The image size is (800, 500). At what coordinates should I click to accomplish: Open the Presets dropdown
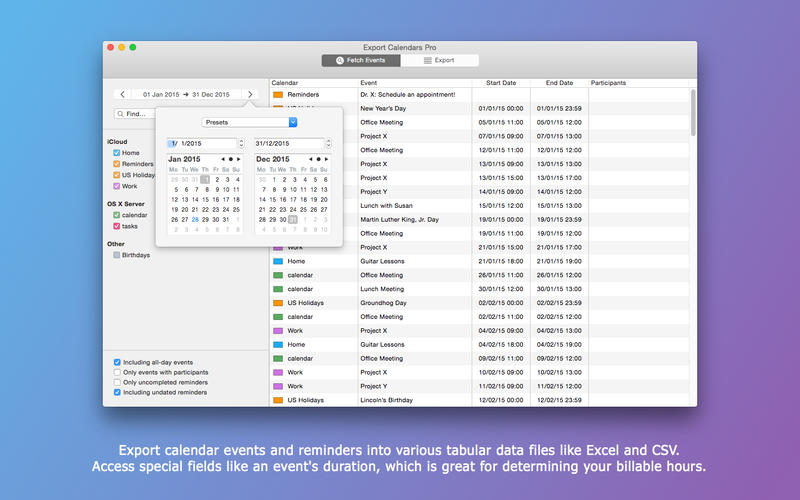[249, 122]
